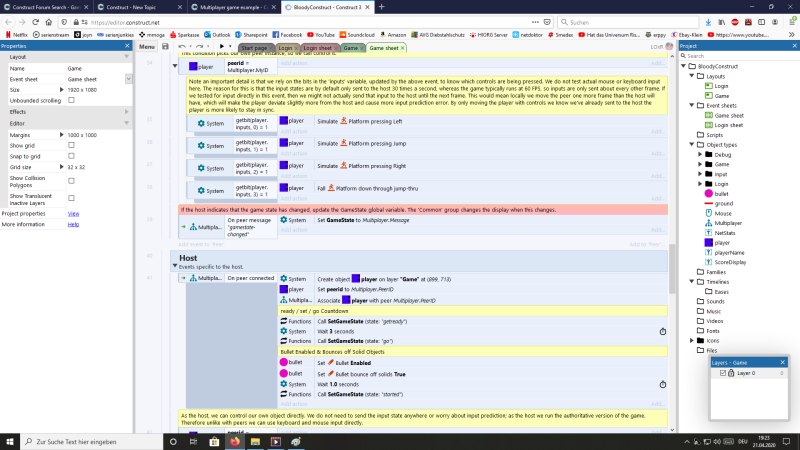800x450 pixels.
Task: Select the Login layout icon in Project
Action: click(x=709, y=86)
